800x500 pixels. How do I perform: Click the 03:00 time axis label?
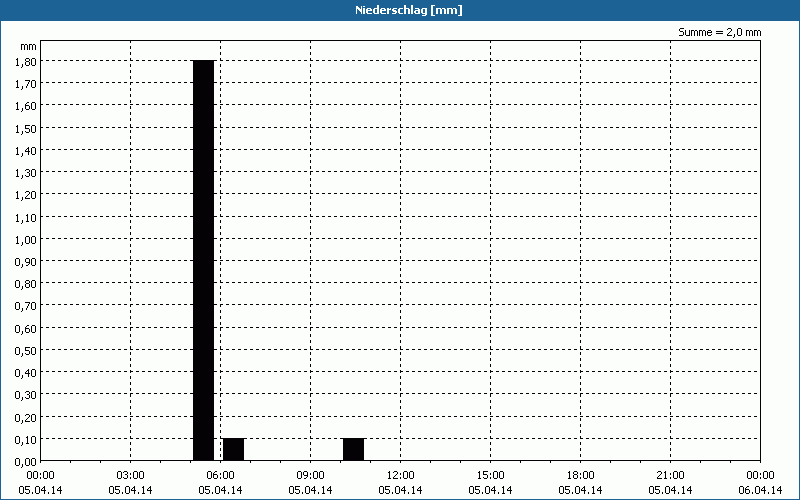(131, 476)
